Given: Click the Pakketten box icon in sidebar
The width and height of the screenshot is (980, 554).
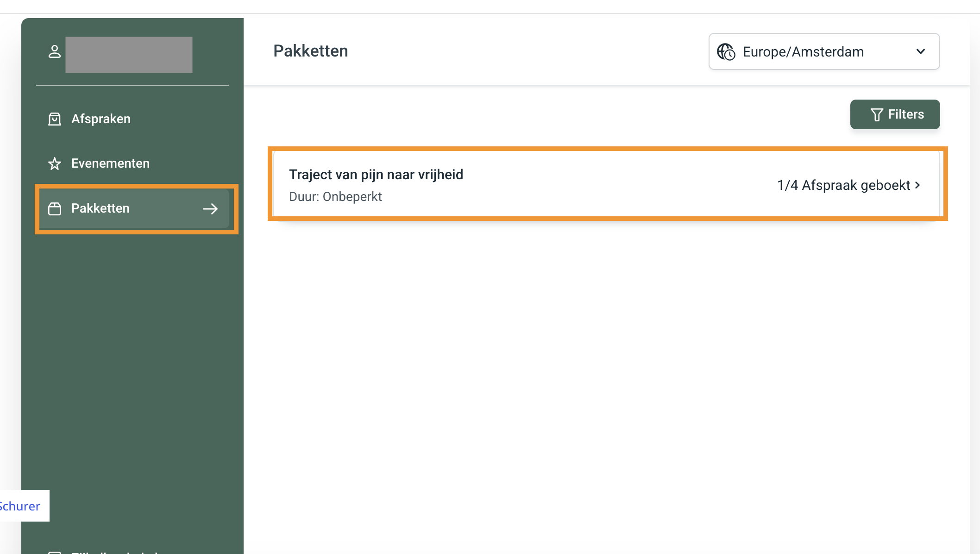Looking at the screenshot, I should [x=55, y=209].
